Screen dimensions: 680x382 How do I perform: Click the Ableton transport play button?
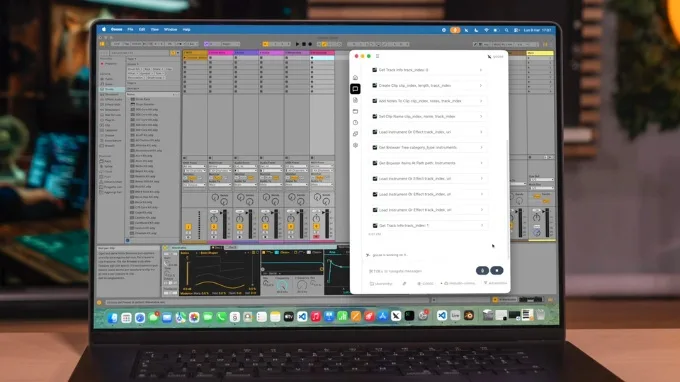click(298, 44)
